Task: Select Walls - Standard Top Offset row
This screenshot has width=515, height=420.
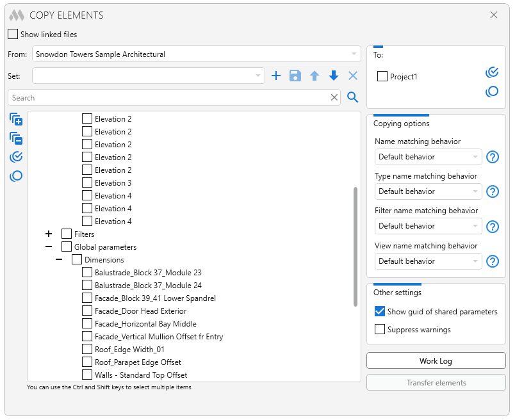Action: pos(141,375)
